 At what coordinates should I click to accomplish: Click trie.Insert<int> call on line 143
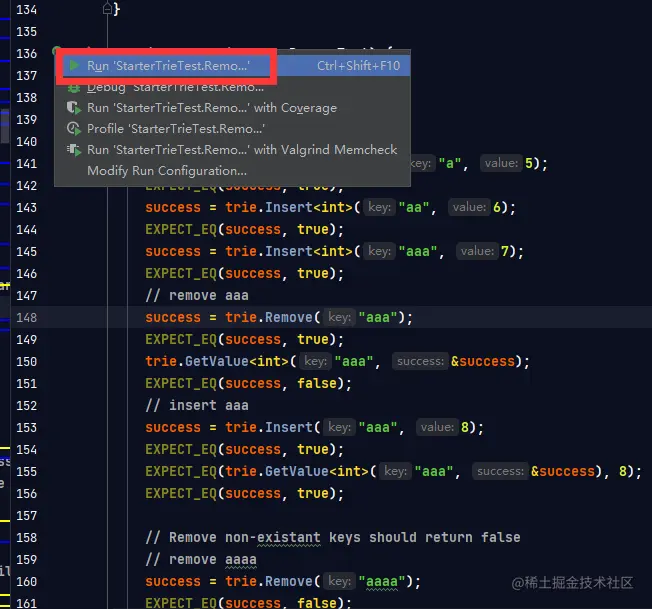[289, 207]
